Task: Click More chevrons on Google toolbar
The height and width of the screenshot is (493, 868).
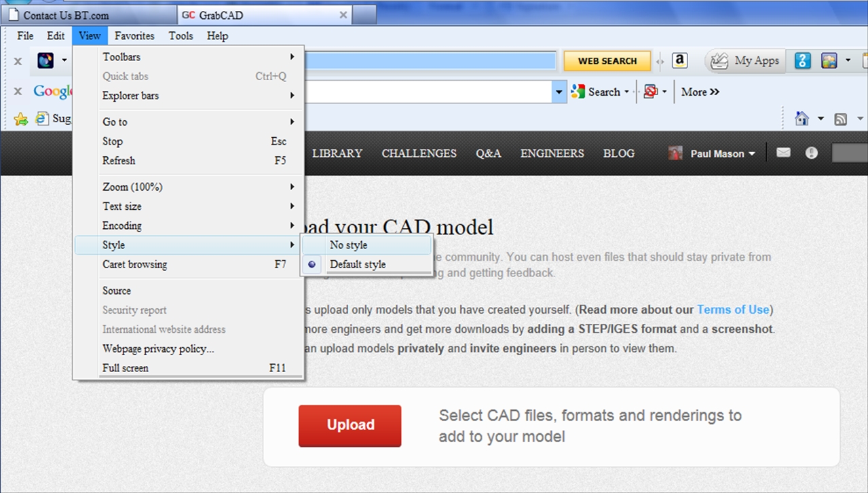Action: pos(700,92)
